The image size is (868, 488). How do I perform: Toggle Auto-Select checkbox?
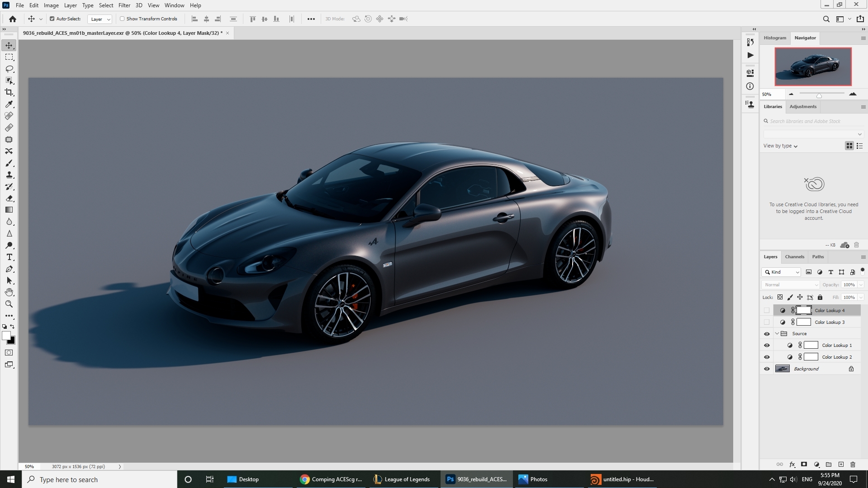tap(52, 19)
